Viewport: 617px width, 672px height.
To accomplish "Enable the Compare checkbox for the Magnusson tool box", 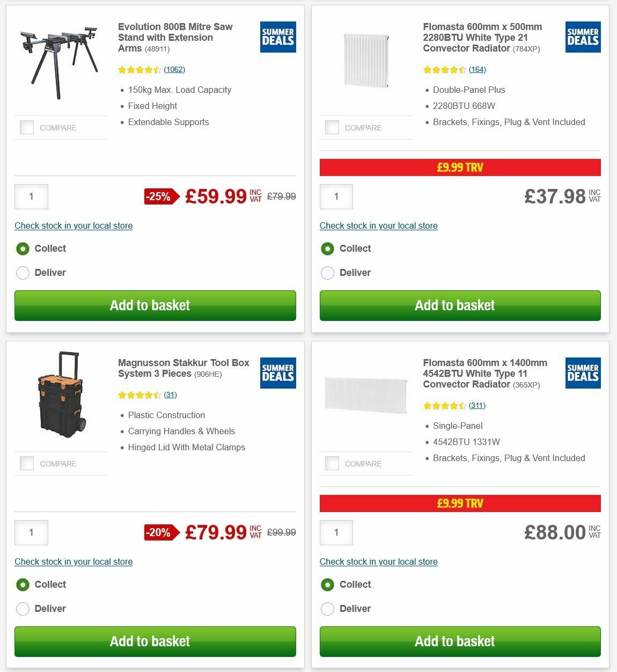I will [x=26, y=463].
